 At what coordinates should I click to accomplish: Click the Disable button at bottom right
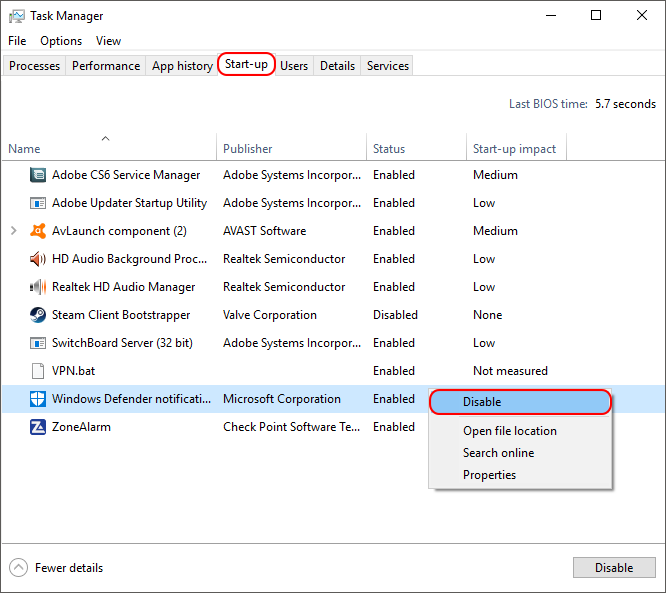[x=614, y=568]
